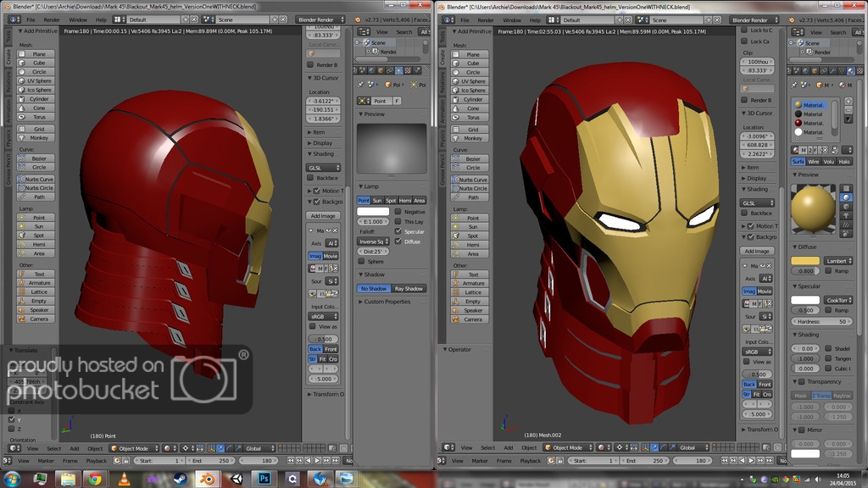Select the Hemi lamp type tab

click(405, 200)
